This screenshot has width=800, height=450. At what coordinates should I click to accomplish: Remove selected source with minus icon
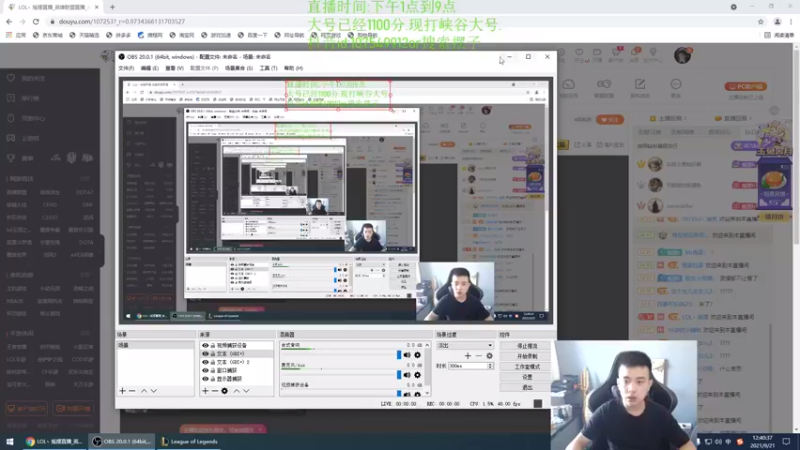coord(215,391)
